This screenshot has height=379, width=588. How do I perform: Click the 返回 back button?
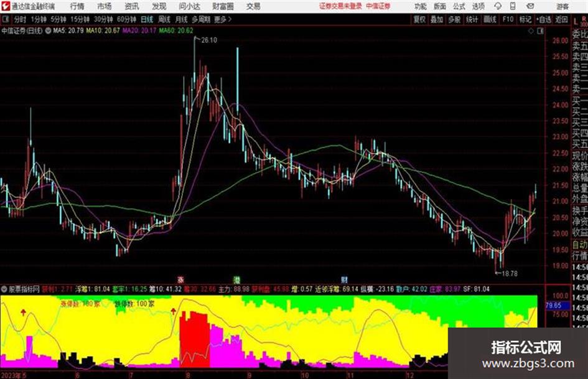(x=561, y=19)
